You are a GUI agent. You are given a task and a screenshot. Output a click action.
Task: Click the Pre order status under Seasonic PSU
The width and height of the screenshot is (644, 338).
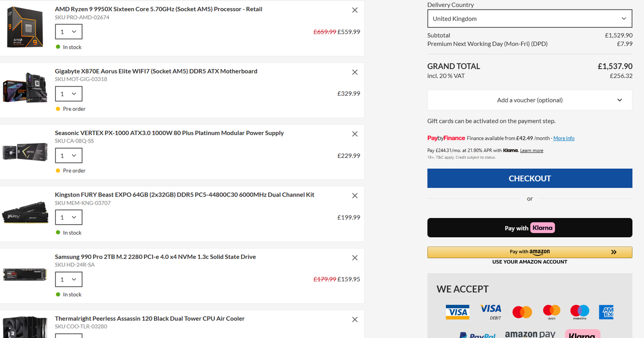tap(74, 171)
